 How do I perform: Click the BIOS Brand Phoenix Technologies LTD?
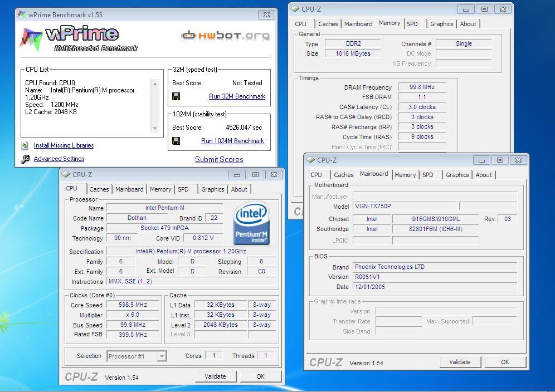click(435, 267)
